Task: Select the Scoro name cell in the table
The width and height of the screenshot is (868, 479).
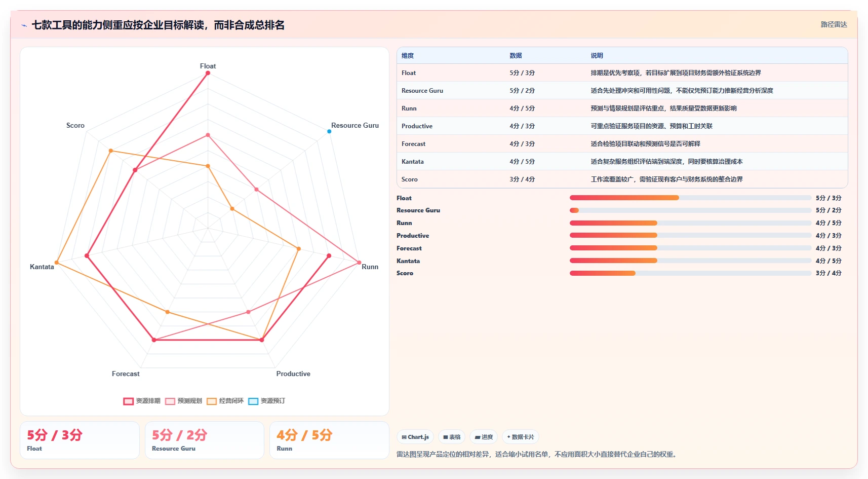Action: click(410, 179)
